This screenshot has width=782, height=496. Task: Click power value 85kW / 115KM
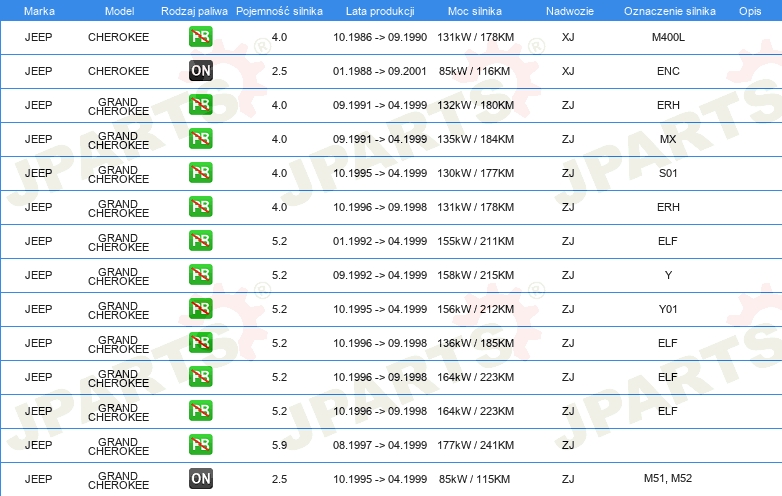point(474,479)
